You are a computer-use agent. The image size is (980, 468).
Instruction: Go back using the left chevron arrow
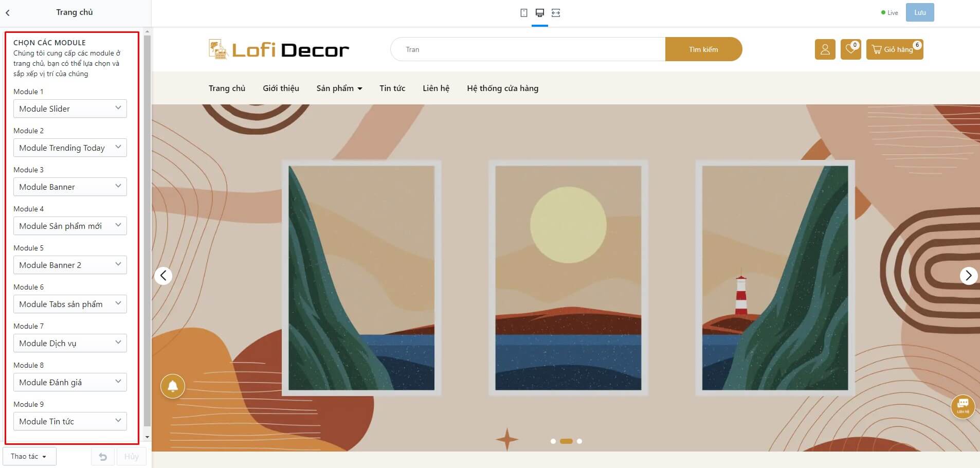8,13
